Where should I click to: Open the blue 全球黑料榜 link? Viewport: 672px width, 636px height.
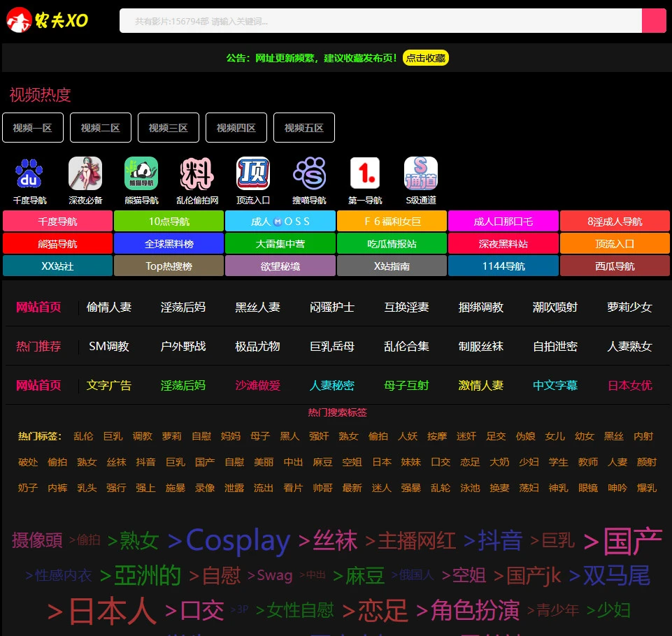pyautogui.click(x=169, y=244)
